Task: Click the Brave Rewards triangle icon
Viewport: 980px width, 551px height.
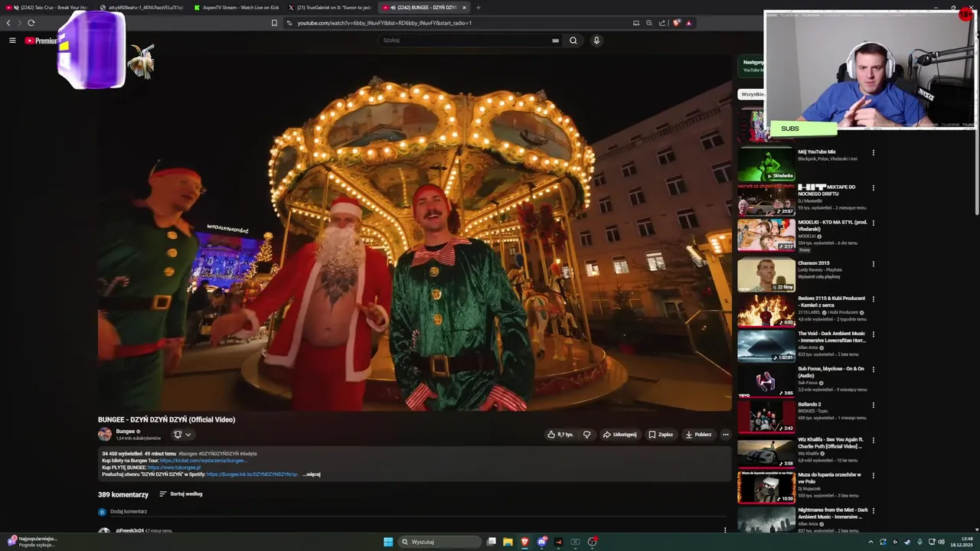Action: (688, 23)
